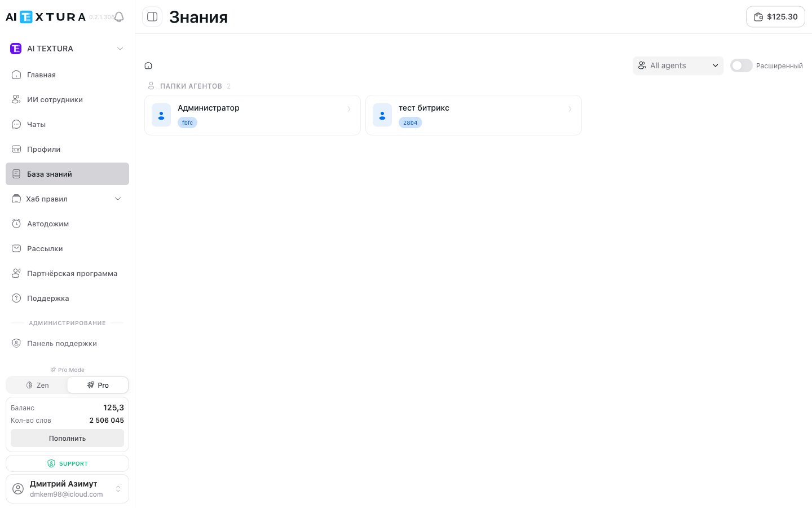Click the Поддержка question mark icon
The image size is (812, 508).
(x=16, y=298)
